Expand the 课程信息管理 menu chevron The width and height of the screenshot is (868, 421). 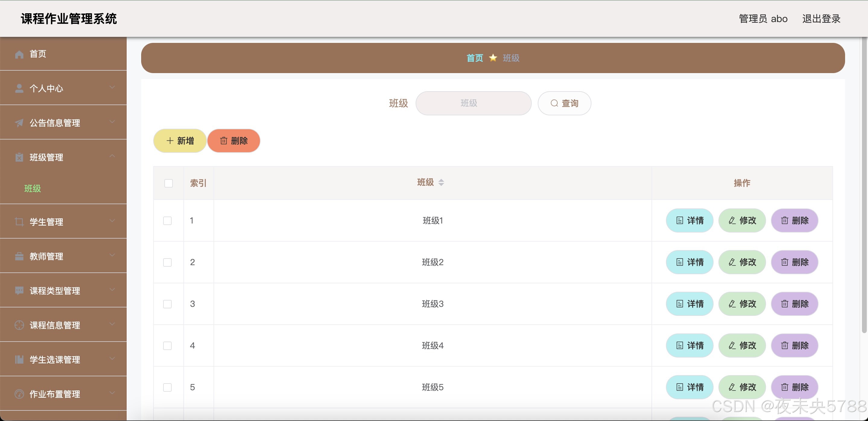coord(112,324)
